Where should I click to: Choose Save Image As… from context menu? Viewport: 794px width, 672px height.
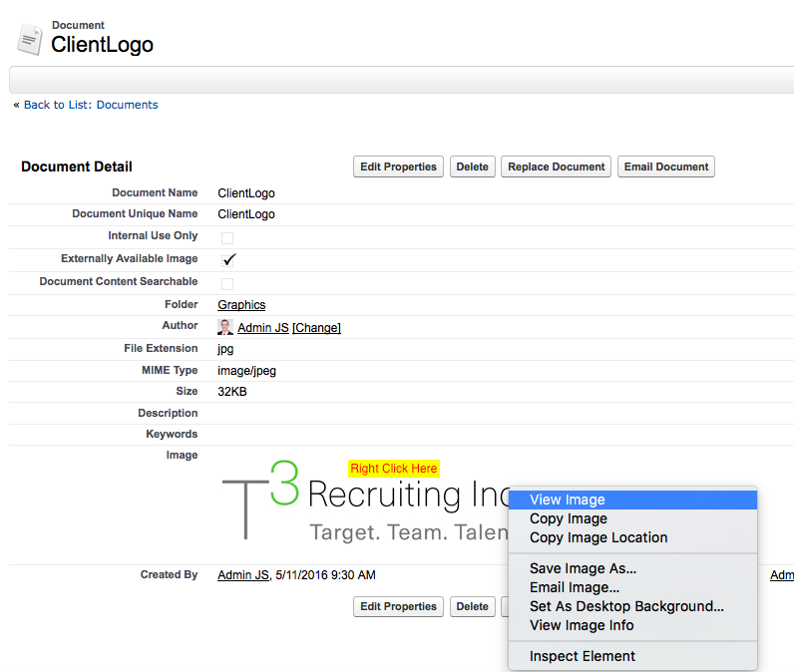click(632, 568)
